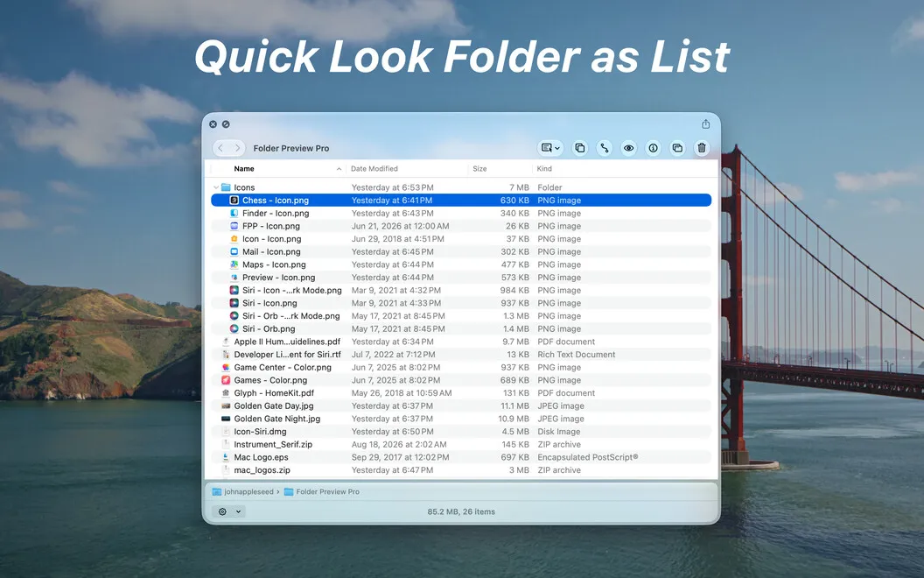
Task: Click the Finder - Icon.png file icon
Action: coord(234,213)
